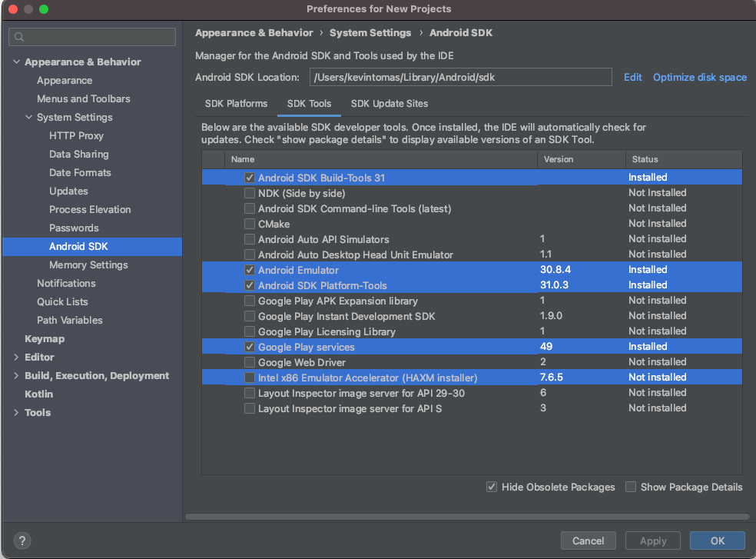Switch to the SDK Platforms tab
This screenshot has width=756, height=559.
[237, 104]
